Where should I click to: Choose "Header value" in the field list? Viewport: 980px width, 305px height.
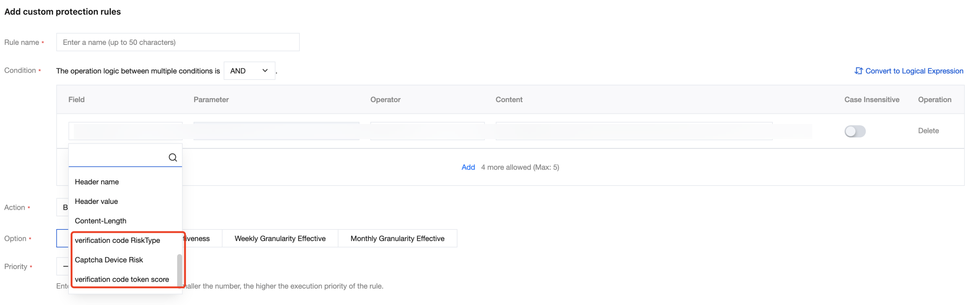click(x=96, y=202)
